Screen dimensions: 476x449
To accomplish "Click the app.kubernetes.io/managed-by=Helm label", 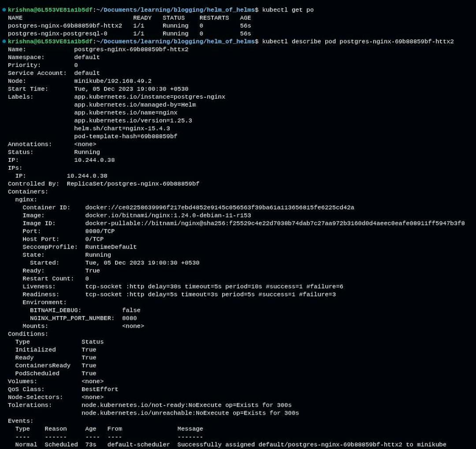I will coord(135,105).
